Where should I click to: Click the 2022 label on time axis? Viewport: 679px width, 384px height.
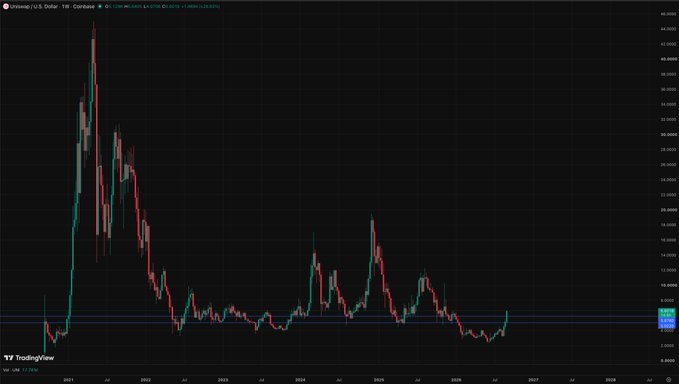[146, 380]
